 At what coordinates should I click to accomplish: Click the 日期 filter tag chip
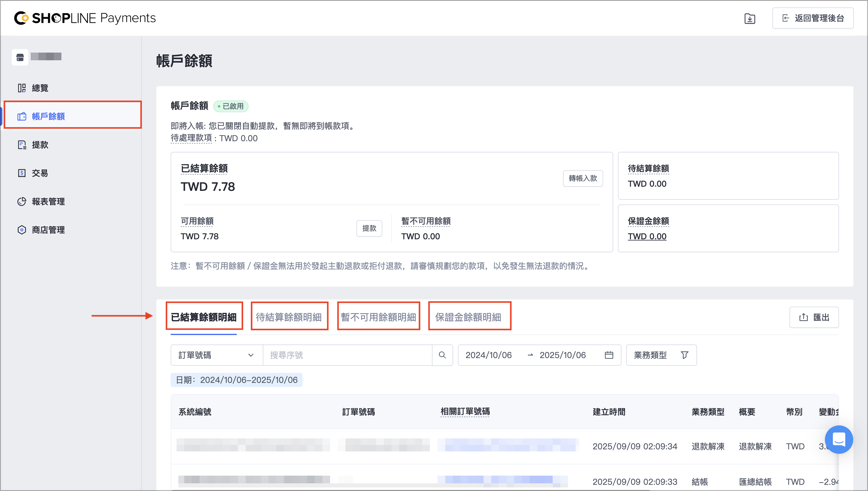[x=236, y=380]
